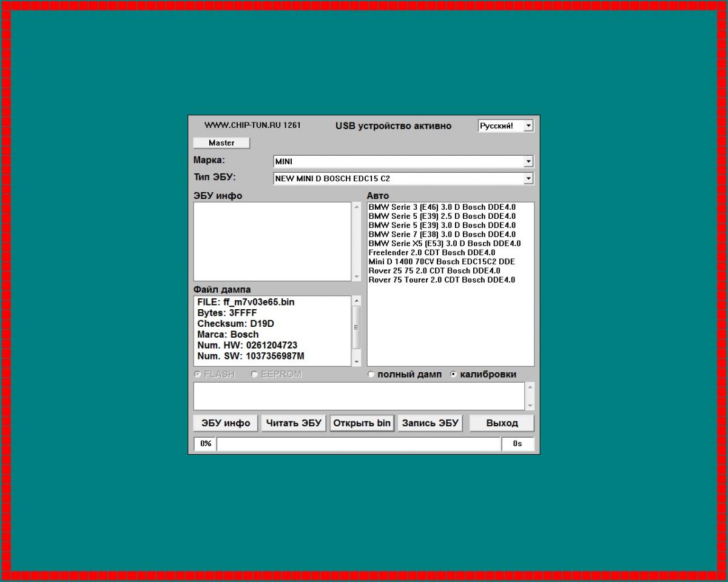Click the ЭБУ инфо button

(x=226, y=423)
